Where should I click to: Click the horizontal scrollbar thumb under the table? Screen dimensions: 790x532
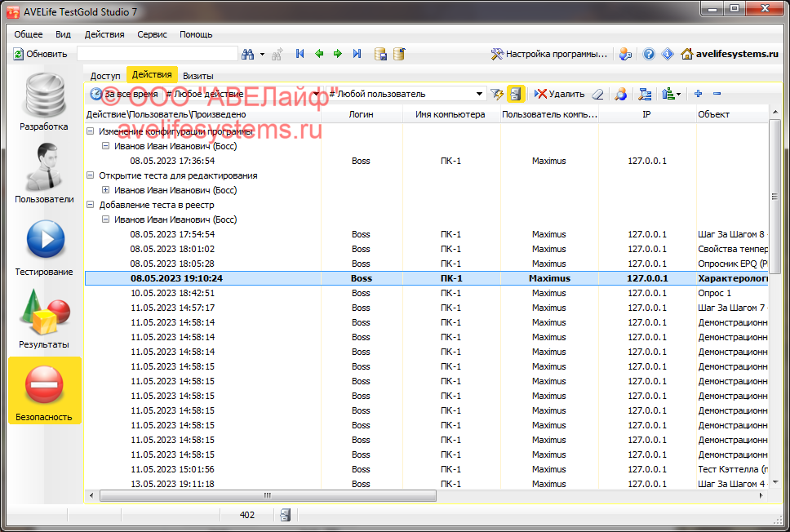coord(267,496)
